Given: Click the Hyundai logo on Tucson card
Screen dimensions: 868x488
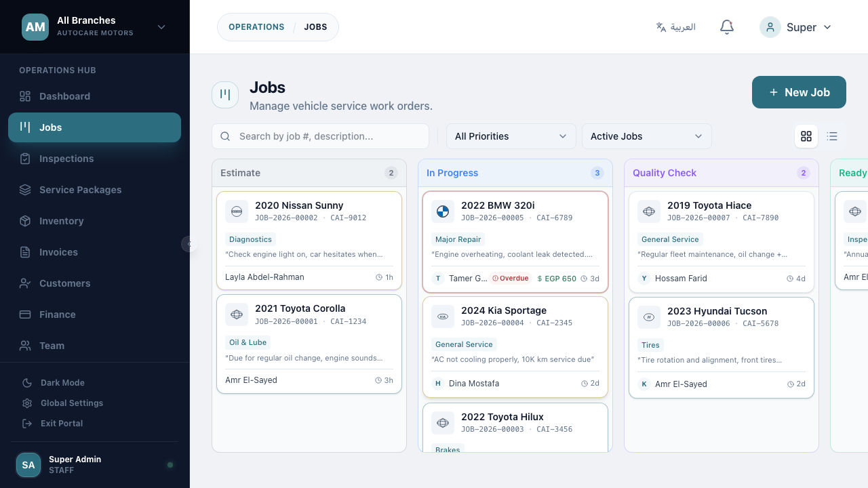Looking at the screenshot, I should pyautogui.click(x=649, y=317).
